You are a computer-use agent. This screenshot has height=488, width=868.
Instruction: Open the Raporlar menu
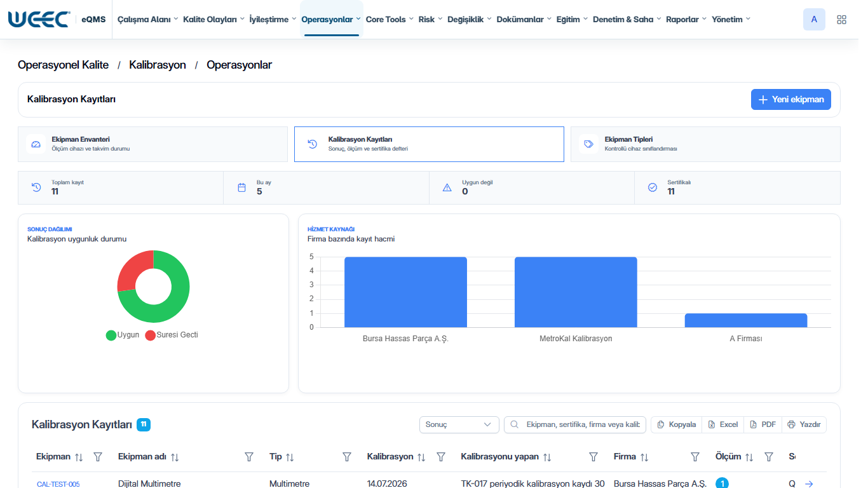[686, 20]
